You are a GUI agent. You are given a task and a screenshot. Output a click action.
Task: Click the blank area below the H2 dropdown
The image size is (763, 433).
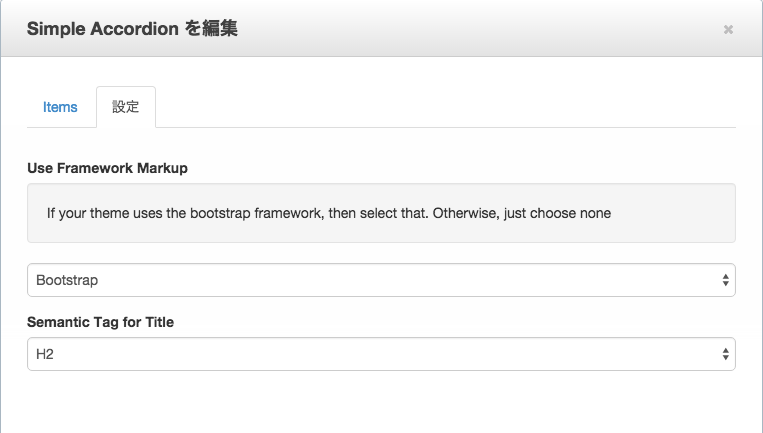[381, 402]
